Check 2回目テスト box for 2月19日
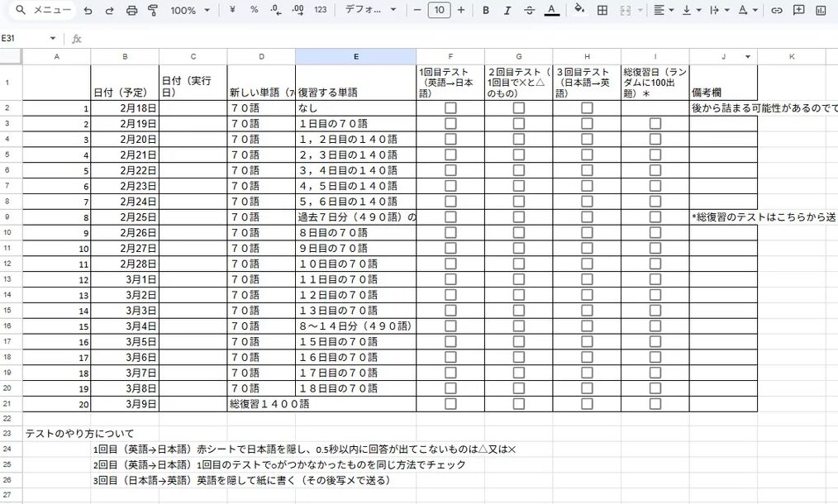The height and width of the screenshot is (504, 838). click(x=519, y=123)
